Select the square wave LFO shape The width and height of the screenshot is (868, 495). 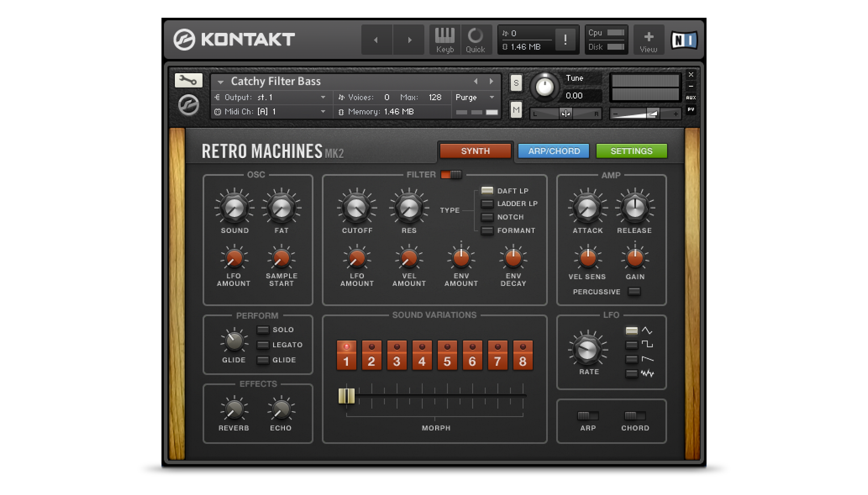(x=631, y=345)
